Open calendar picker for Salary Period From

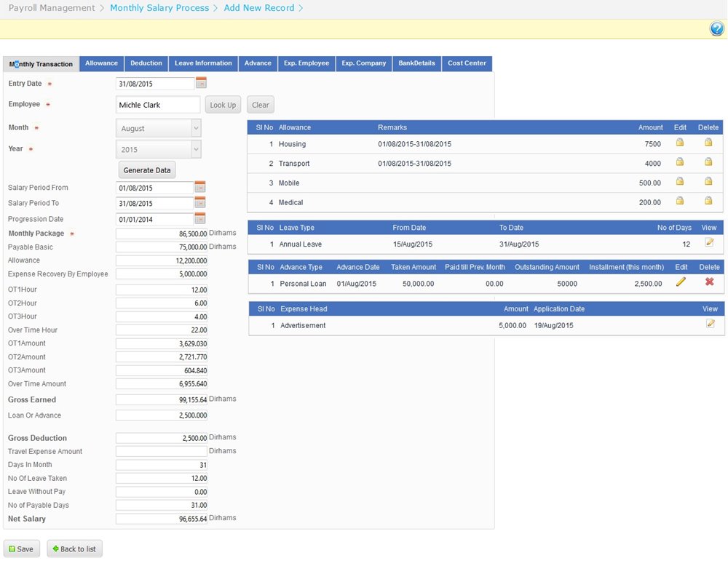click(x=200, y=187)
